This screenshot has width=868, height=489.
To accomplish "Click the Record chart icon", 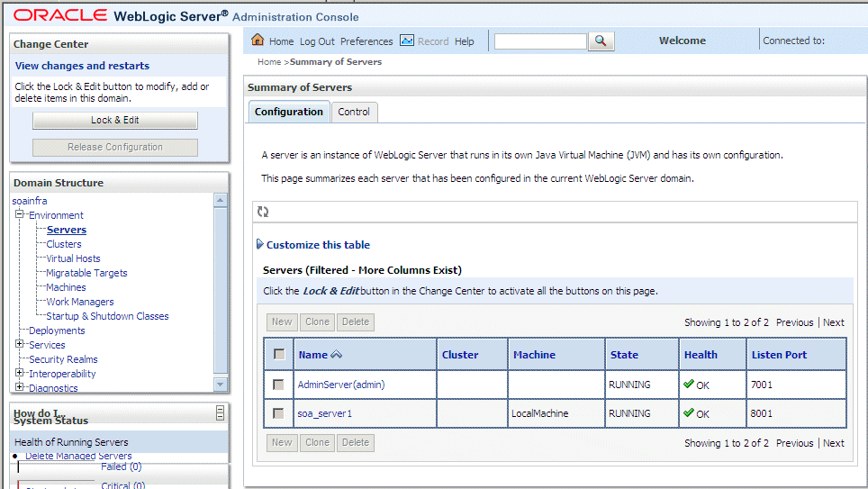I will 407,41.
